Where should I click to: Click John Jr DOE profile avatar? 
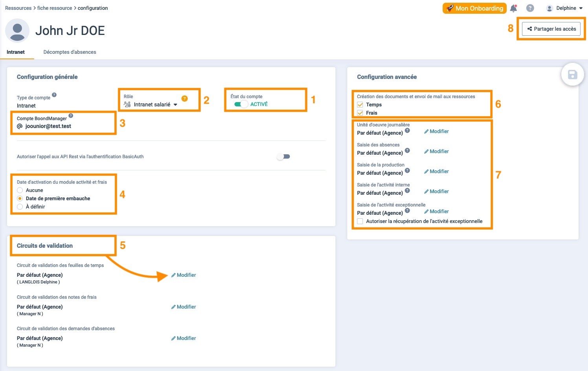pos(17,31)
